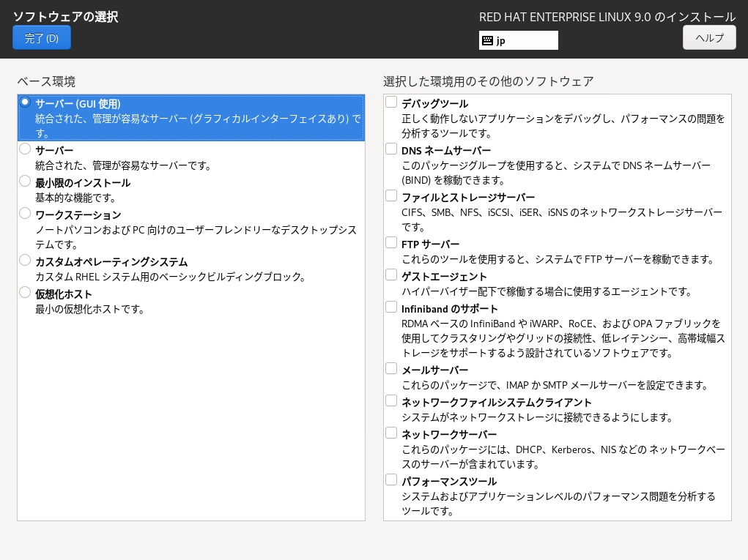
Task: Pick the カスタムオペレーティングシステム radio button
Action: tap(25, 260)
